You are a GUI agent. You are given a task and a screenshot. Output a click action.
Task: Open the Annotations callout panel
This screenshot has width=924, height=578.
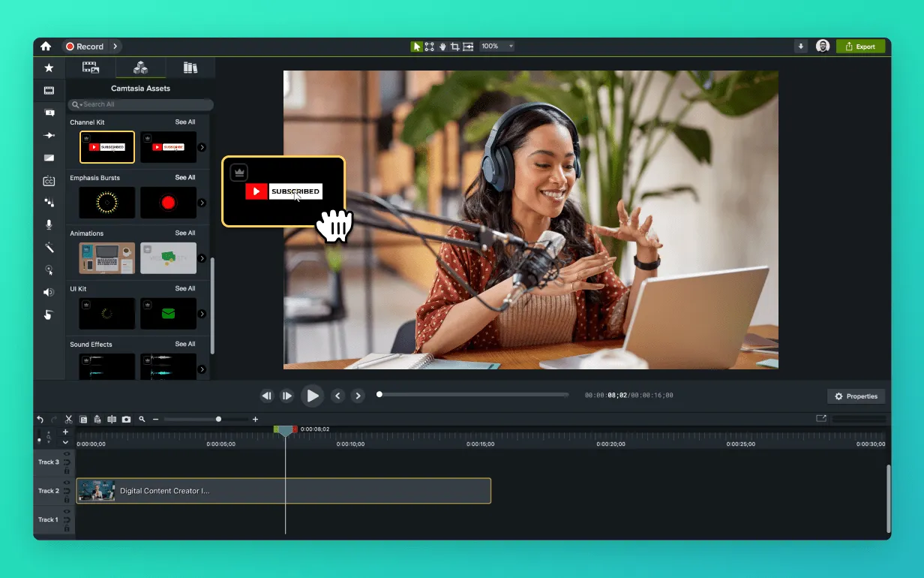point(49,113)
